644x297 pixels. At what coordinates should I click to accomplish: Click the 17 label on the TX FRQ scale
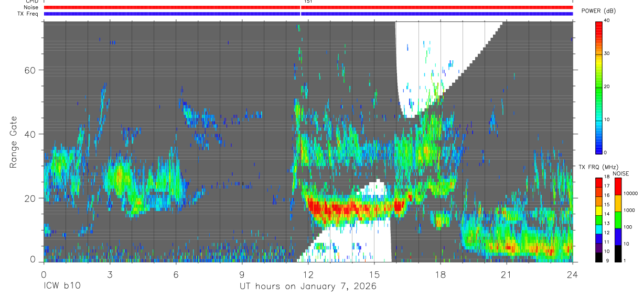(607, 185)
